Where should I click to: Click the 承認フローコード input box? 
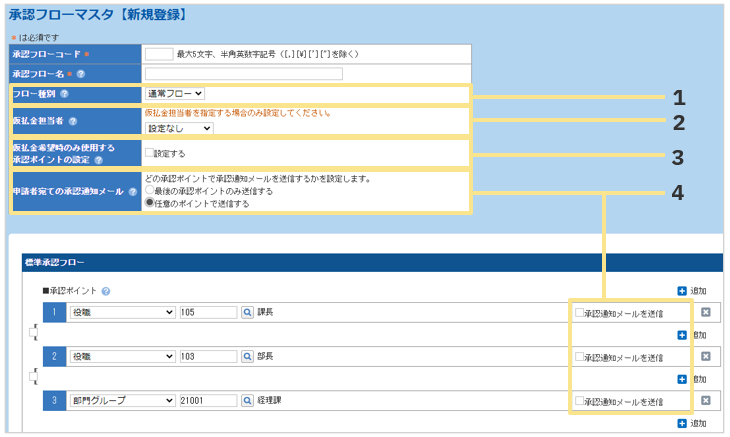(x=158, y=54)
